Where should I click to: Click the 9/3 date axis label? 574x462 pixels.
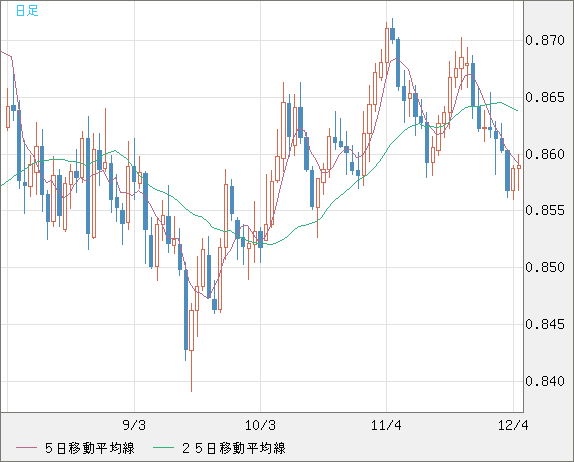(134, 425)
